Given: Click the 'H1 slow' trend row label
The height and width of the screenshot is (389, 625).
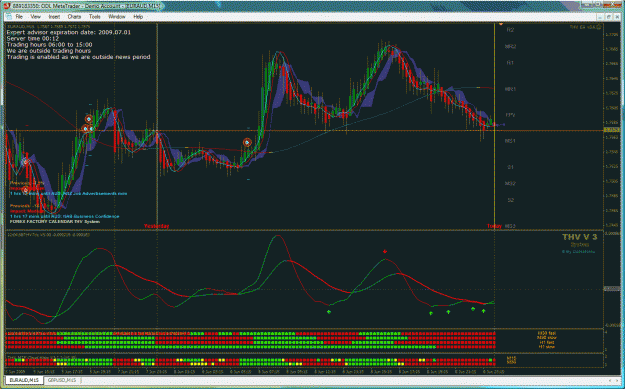Looking at the screenshot, I should click(x=546, y=347).
